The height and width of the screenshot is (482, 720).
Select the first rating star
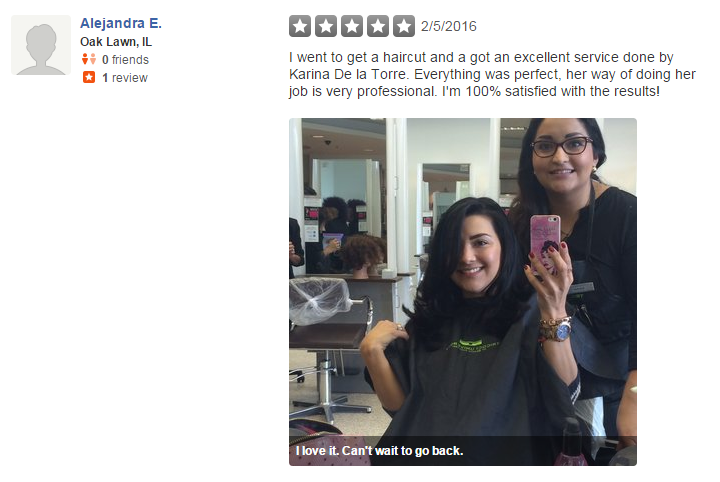[x=300, y=26]
